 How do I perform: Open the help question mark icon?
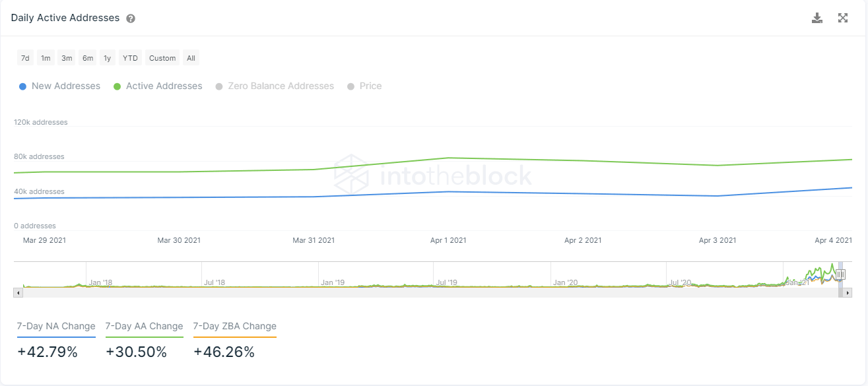[x=131, y=18]
